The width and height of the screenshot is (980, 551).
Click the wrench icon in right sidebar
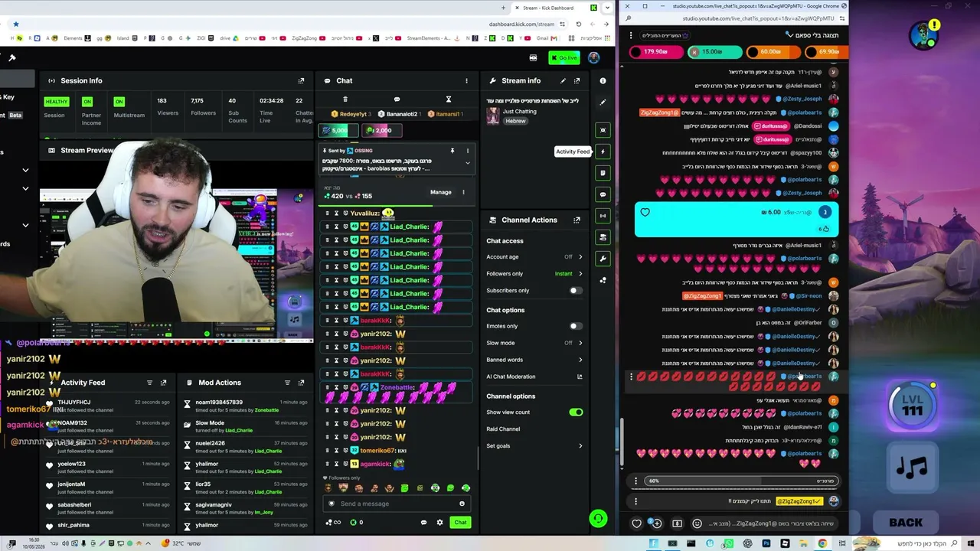click(x=603, y=259)
